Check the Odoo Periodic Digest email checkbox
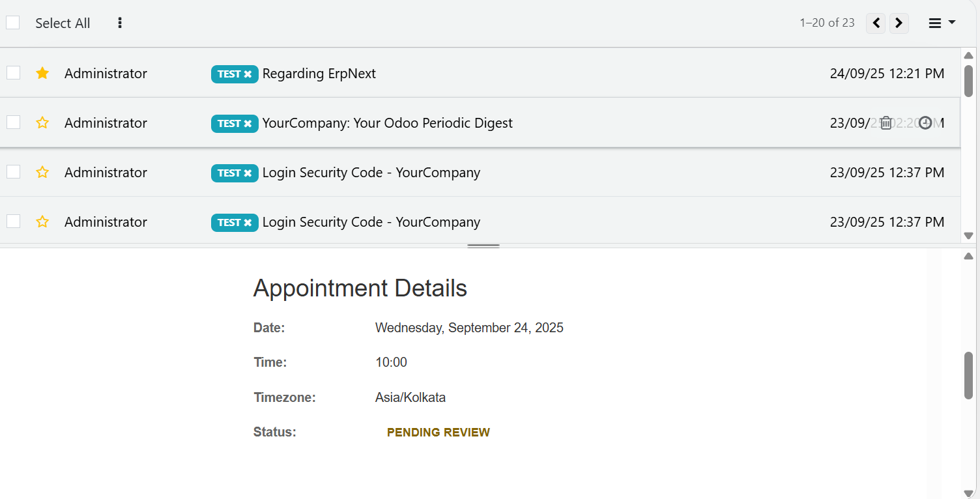The width and height of the screenshot is (980, 499). coord(13,122)
